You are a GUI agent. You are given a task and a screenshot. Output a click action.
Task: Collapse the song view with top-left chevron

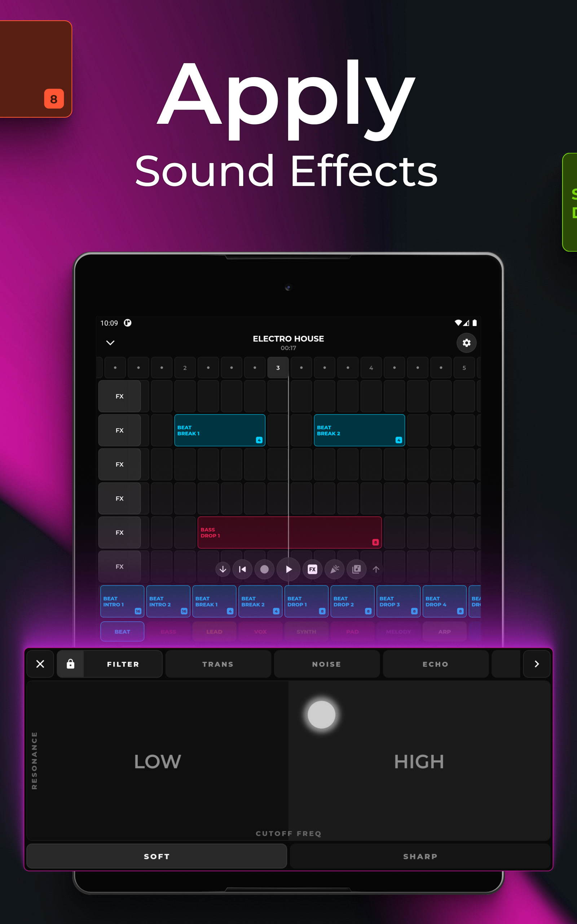pyautogui.click(x=110, y=343)
